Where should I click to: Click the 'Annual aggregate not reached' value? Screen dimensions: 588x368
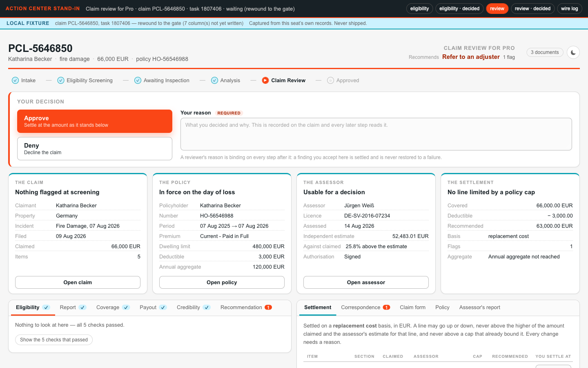524,257
